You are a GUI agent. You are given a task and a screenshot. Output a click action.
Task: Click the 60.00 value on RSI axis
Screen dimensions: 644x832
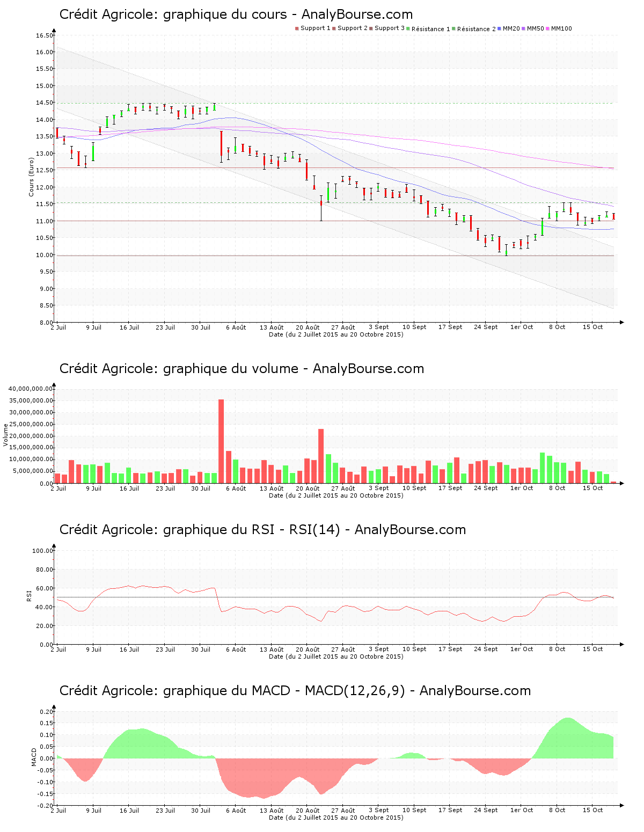(x=45, y=588)
